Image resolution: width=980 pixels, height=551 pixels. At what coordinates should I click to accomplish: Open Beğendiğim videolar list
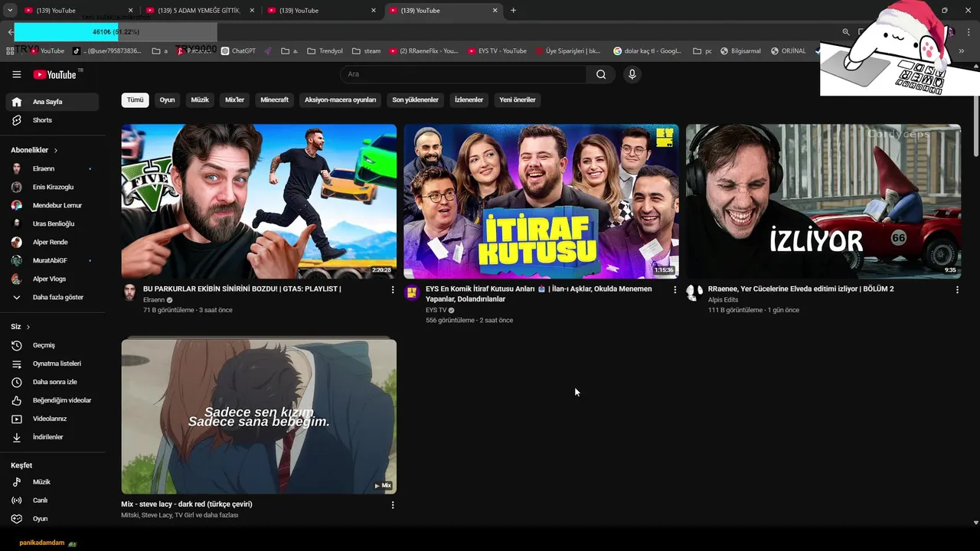52,400
